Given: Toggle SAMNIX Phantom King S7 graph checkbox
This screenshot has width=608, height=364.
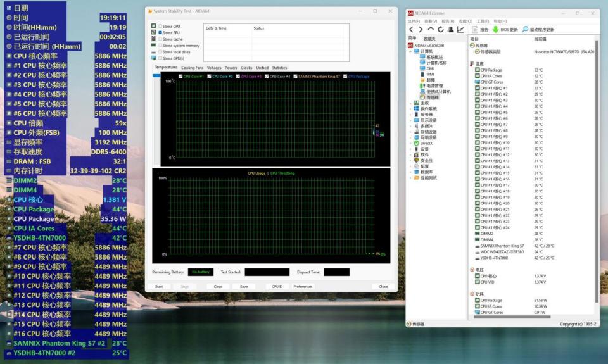Looking at the screenshot, I should point(296,77).
